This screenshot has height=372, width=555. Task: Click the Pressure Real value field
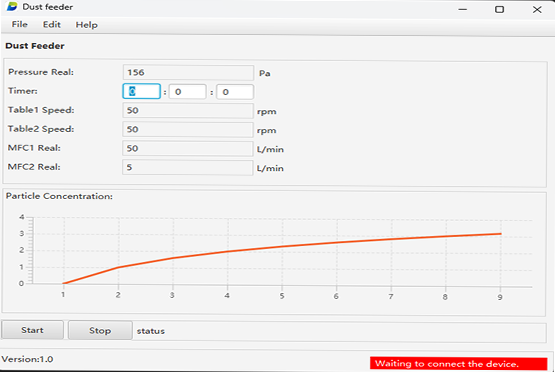pos(188,73)
